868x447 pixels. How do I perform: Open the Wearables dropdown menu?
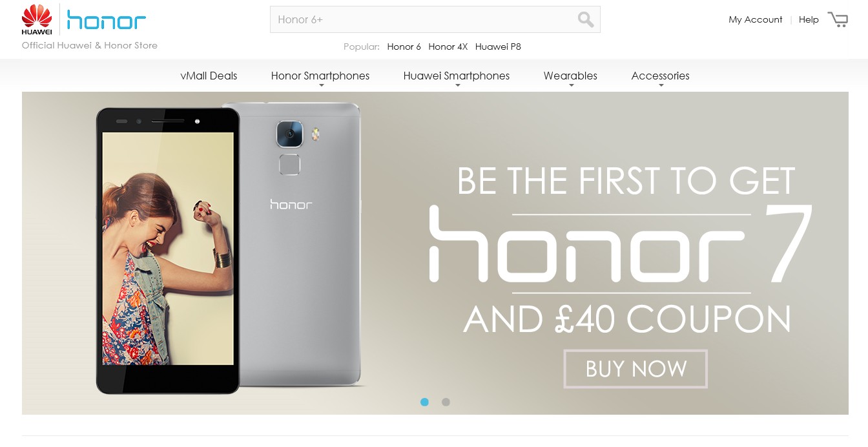tap(570, 76)
